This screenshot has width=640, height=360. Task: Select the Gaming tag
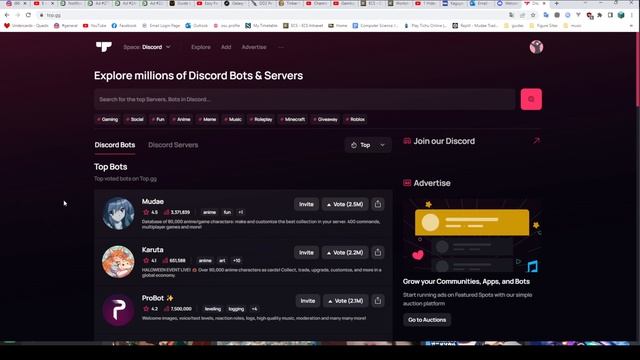[x=107, y=119]
